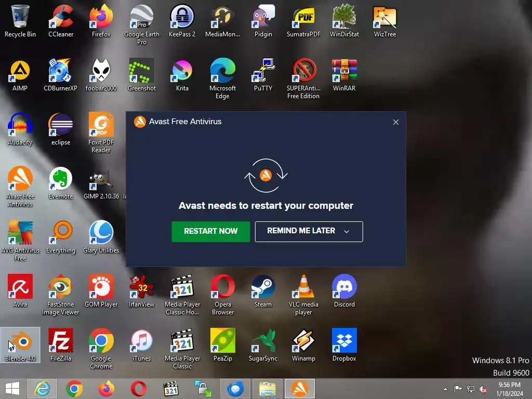Select the CDBurnerXP desktop icon
The image size is (532, 399).
coord(61,75)
